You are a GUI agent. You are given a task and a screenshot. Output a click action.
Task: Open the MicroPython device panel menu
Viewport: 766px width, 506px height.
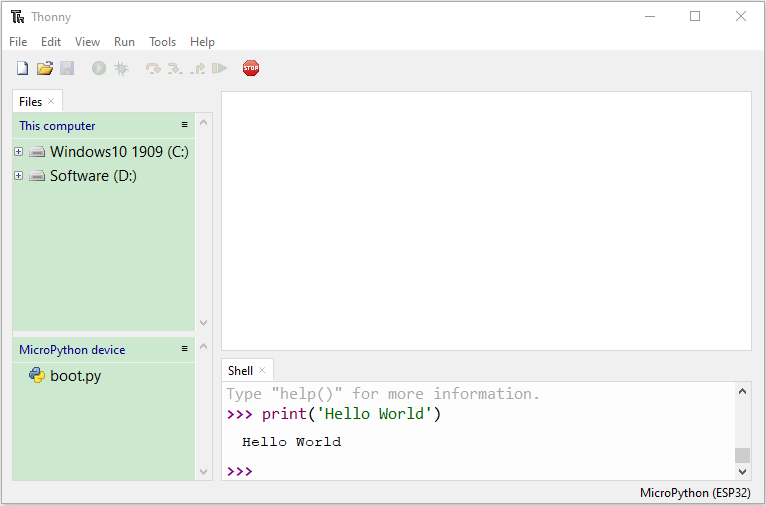point(185,348)
